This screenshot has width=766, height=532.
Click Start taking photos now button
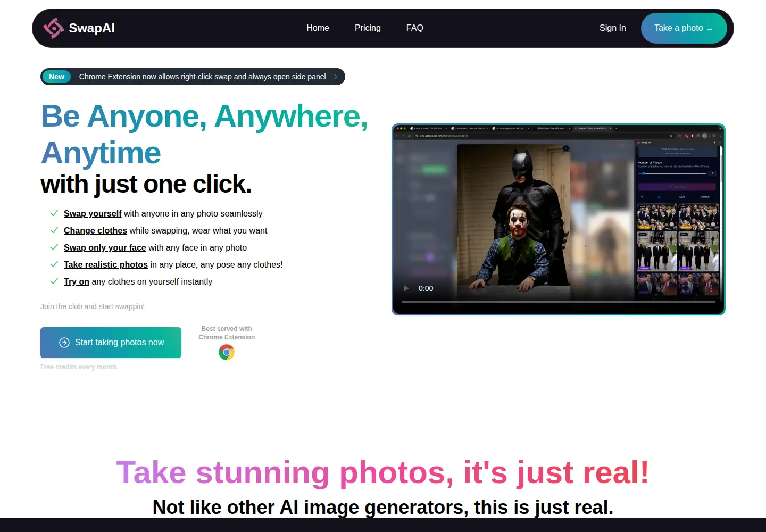click(111, 343)
